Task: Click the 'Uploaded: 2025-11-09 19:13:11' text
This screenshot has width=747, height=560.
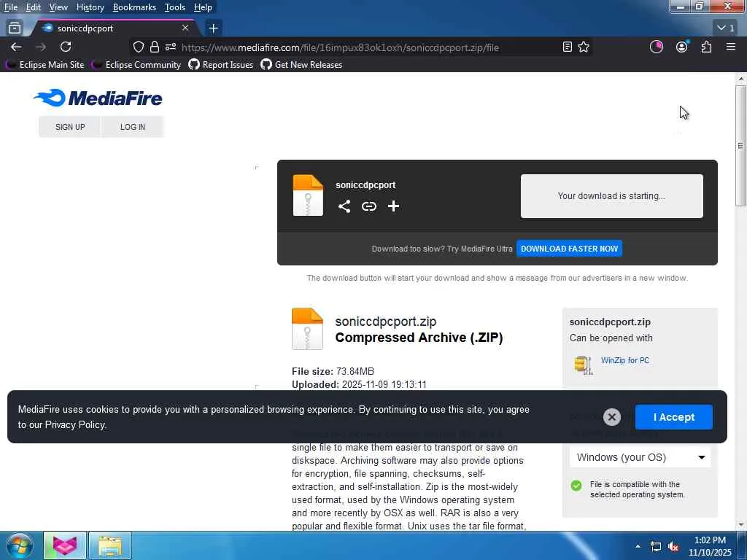Action: click(x=359, y=384)
